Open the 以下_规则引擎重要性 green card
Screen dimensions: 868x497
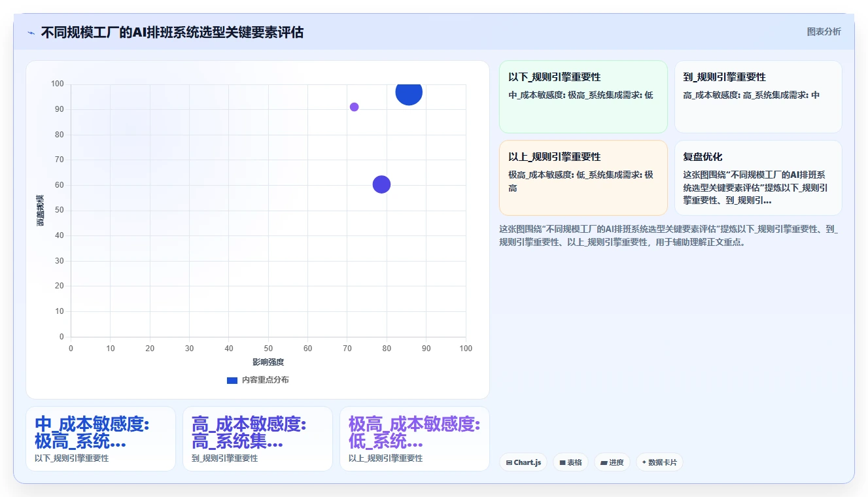[583, 97]
